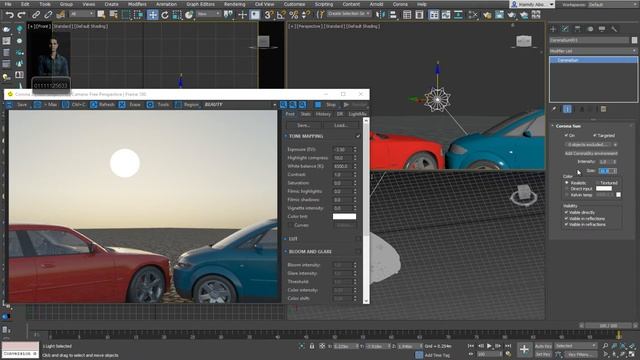
Task: Click the Align tool icon
Action: click(393, 15)
